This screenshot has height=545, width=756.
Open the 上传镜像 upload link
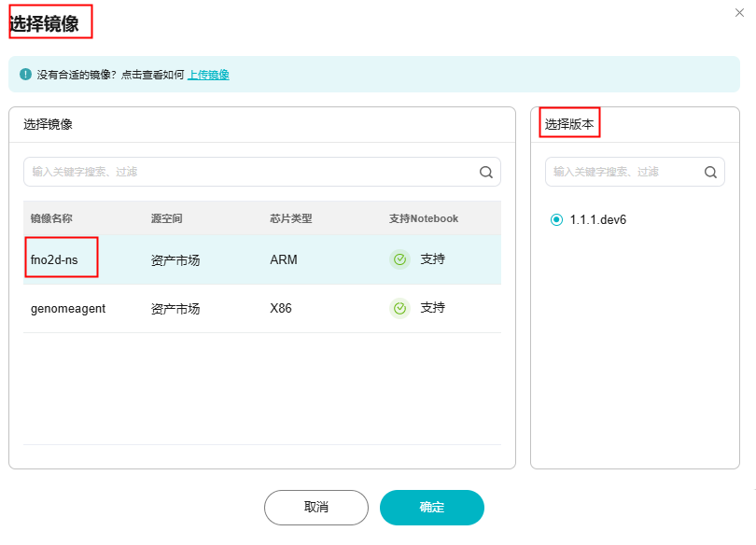(x=208, y=75)
